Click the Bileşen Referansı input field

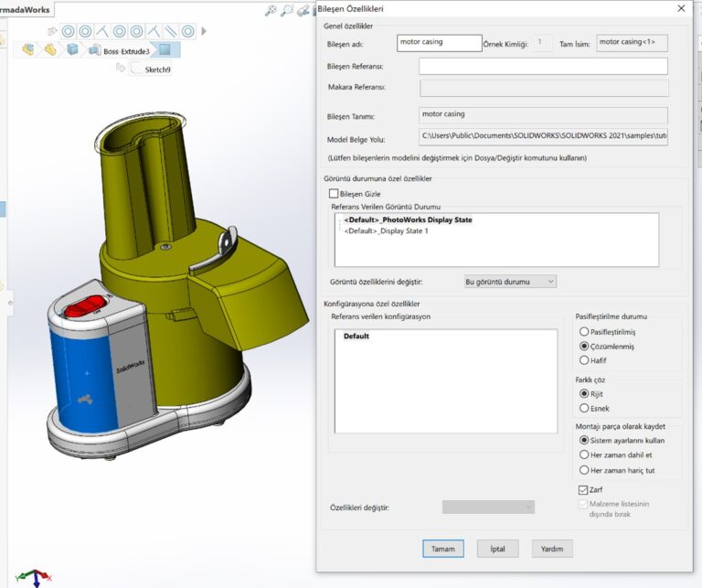tap(543, 66)
